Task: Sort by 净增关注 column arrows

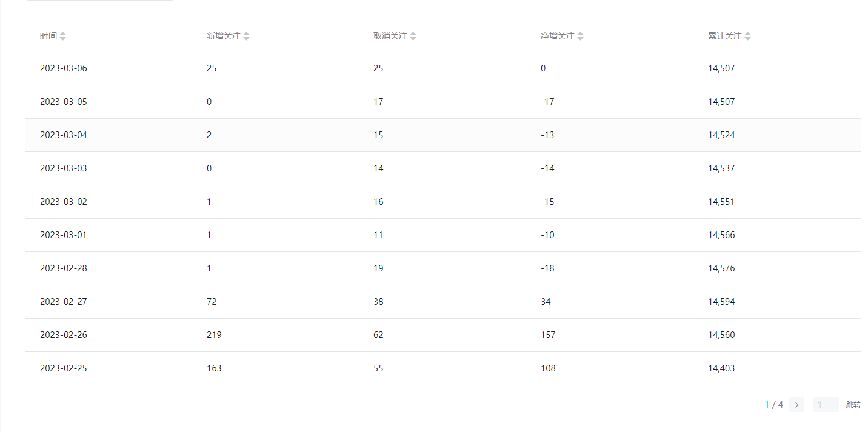Action: point(581,36)
